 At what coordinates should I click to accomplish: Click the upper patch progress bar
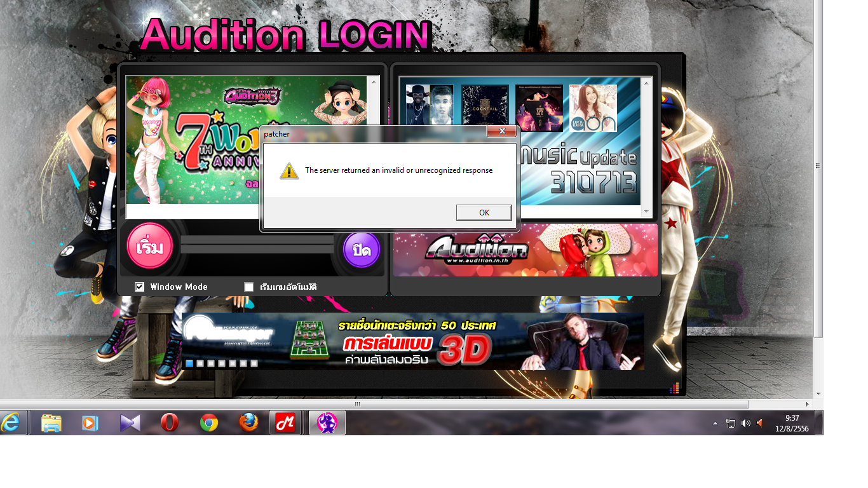pyautogui.click(x=257, y=240)
